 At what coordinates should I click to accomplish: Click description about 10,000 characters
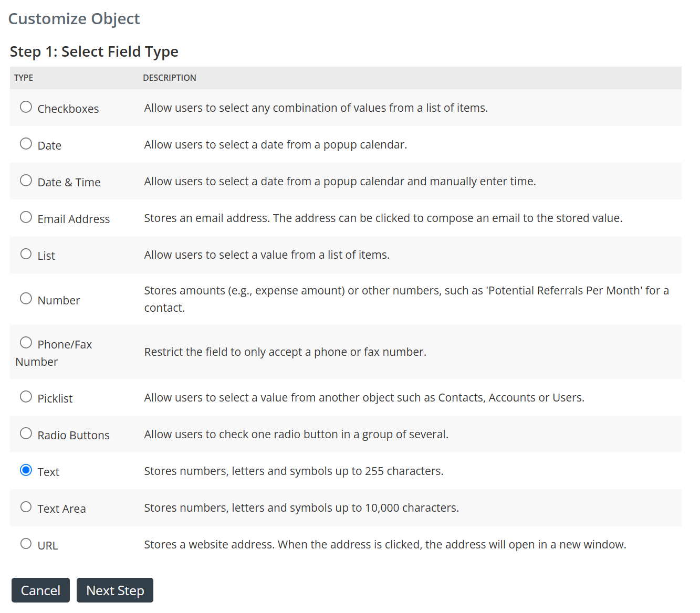tap(301, 508)
